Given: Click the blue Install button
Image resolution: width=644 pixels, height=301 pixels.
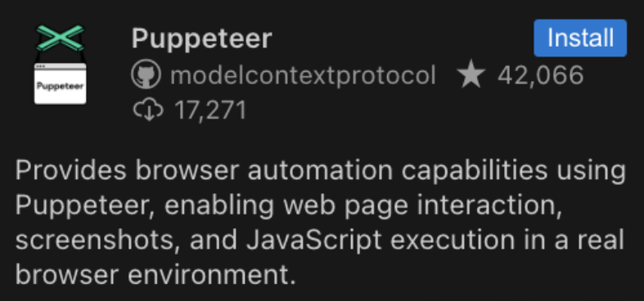Looking at the screenshot, I should 580,38.
